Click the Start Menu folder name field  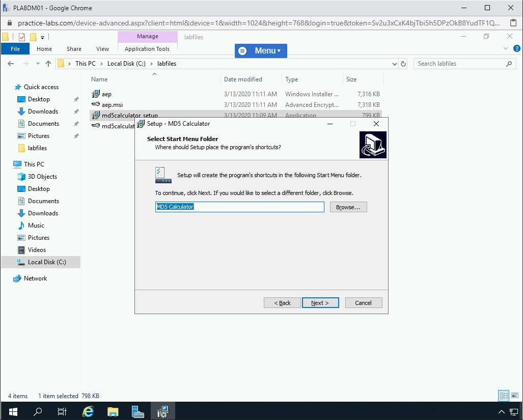(239, 207)
